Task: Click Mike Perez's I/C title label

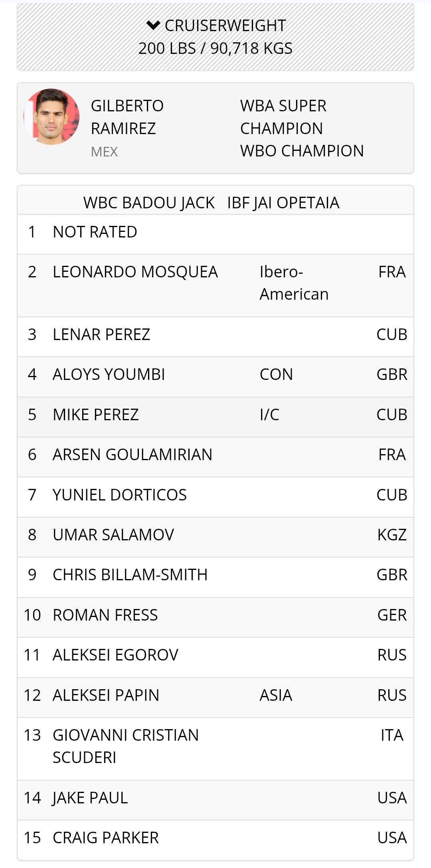Action: (269, 415)
